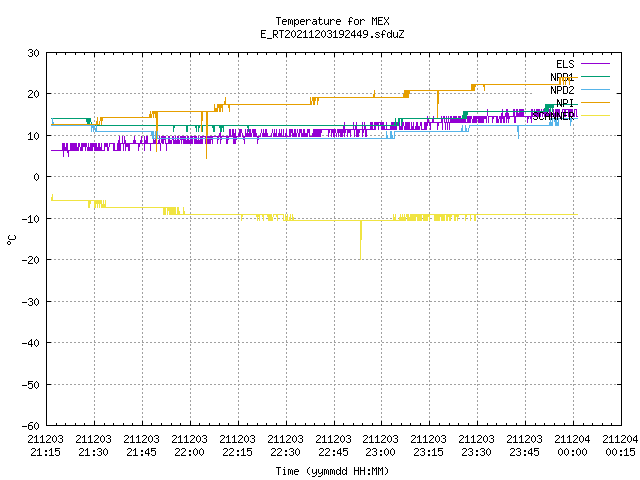This screenshot has height=480, width=640.
Task: Click the x-axis label 211204 00:15
Action: [x=620, y=446]
